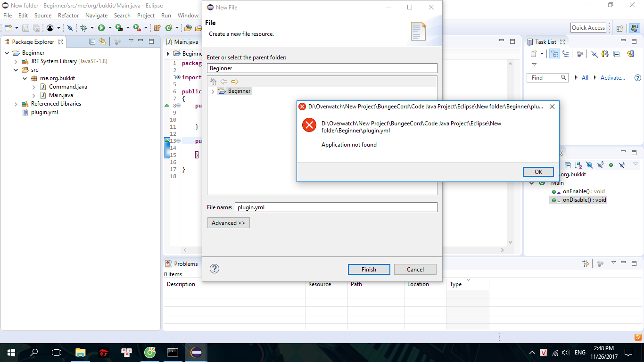644x362 pixels.
Task: Expand the Beginner folder in New File dialog
Action: (x=213, y=91)
